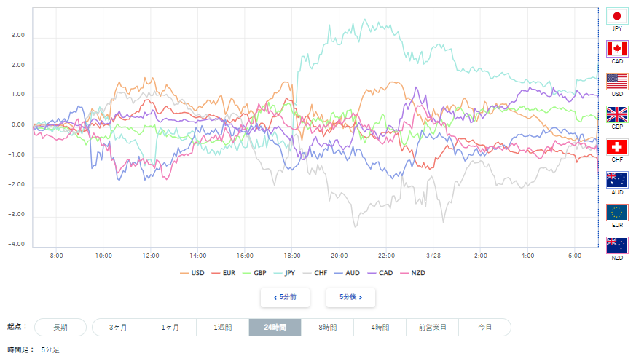The image size is (636, 364).
Task: Toggle EUR line in chart legend
Action: (224, 273)
